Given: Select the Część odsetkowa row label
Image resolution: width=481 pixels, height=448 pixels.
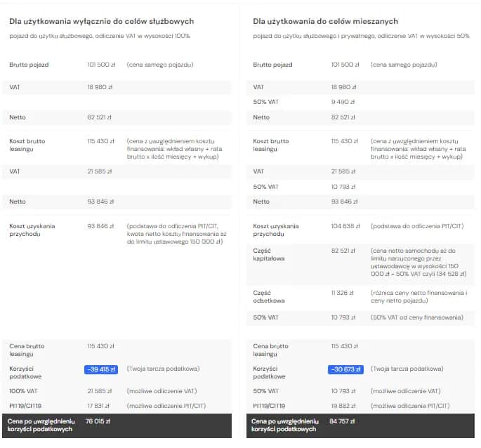Looking at the screenshot, I should (267, 296).
